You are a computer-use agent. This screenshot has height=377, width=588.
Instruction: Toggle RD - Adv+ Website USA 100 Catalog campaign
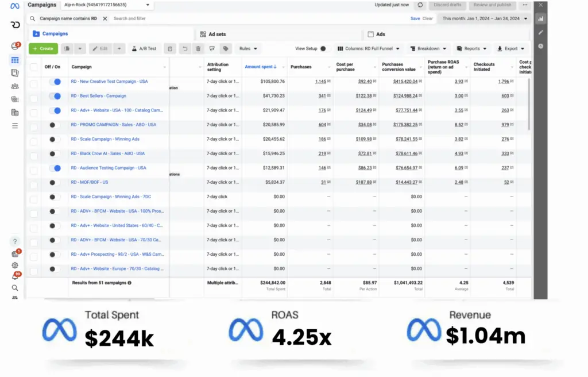[x=55, y=110]
